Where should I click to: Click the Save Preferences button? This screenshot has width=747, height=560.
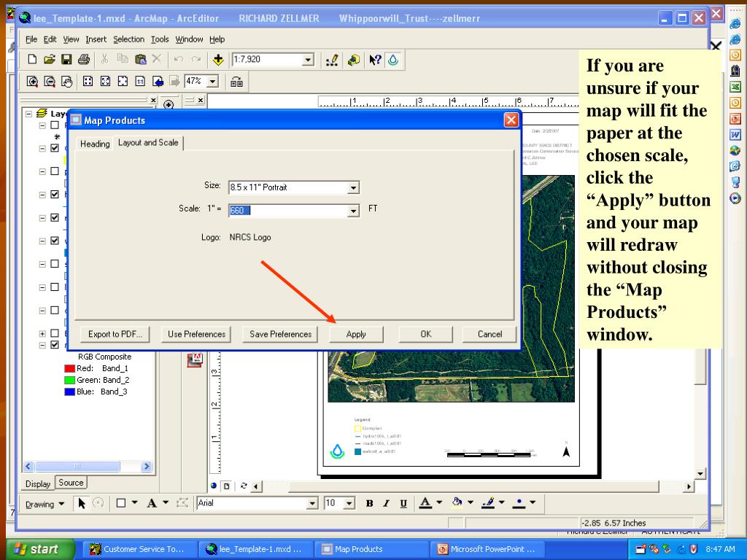click(281, 334)
